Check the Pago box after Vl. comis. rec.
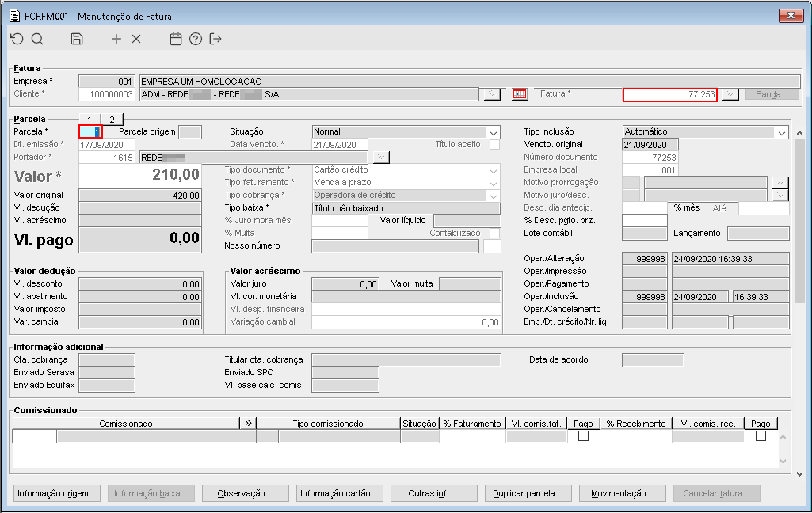This screenshot has height=513, width=812. (761, 436)
